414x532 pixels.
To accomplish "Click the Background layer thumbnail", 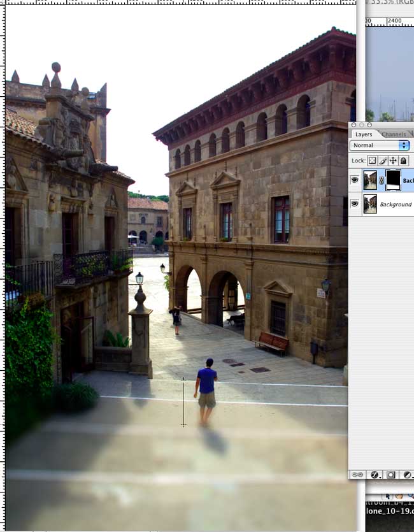I will click(370, 204).
